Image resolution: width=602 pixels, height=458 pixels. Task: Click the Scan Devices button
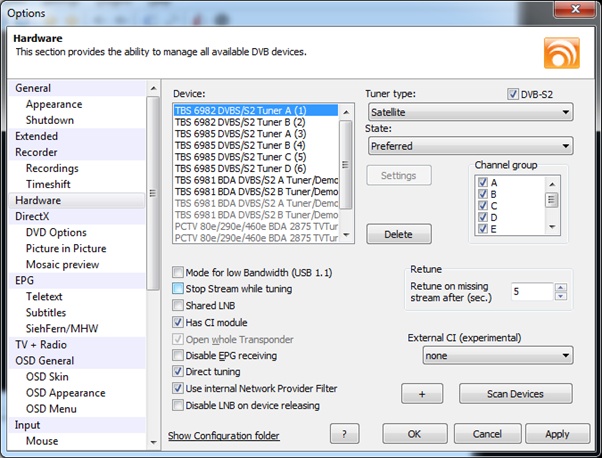pos(515,394)
